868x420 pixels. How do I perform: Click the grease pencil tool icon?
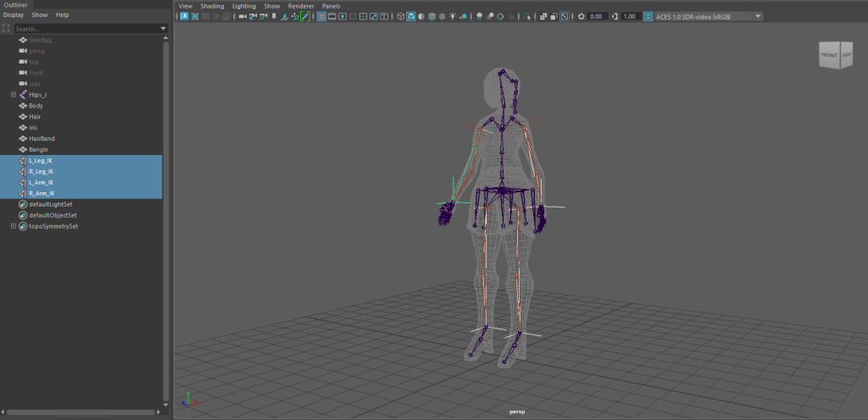click(305, 16)
